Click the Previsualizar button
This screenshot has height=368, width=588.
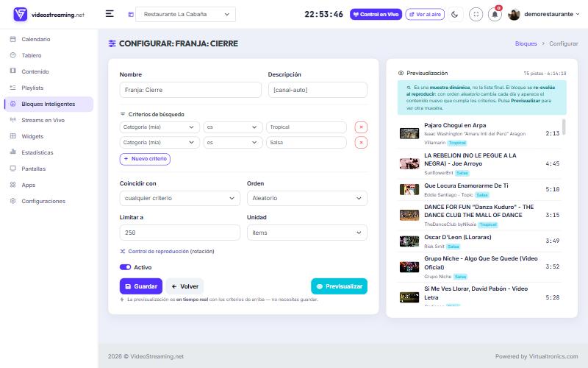pyautogui.click(x=339, y=286)
